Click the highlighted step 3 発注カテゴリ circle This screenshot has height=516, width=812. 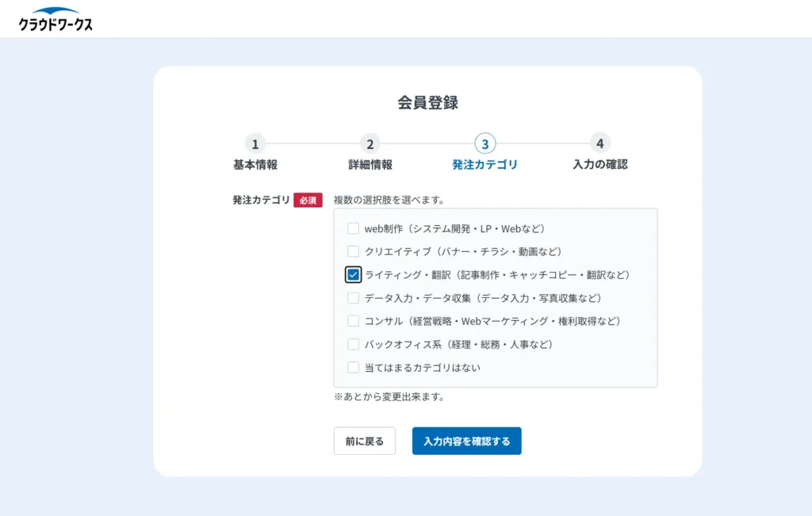click(485, 145)
